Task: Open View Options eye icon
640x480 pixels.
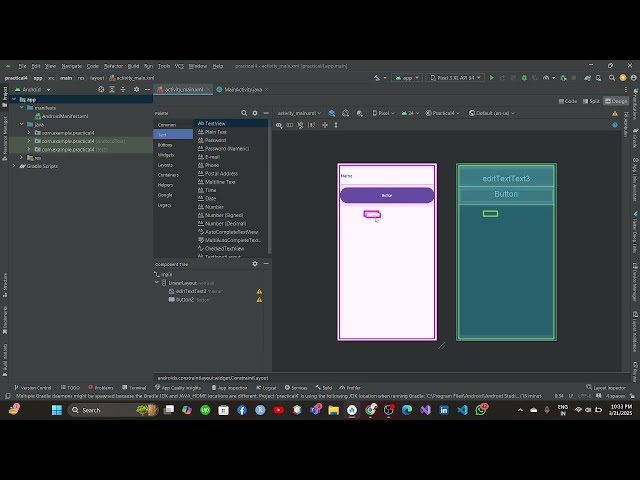Action: [x=279, y=125]
